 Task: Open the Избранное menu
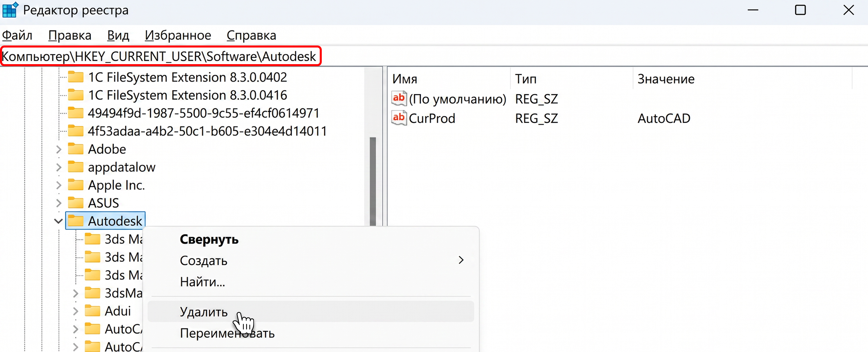click(x=178, y=35)
